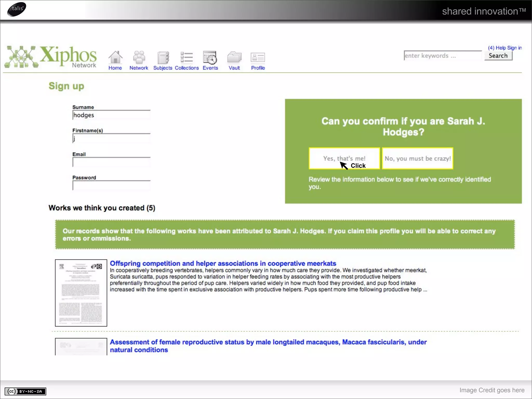This screenshot has height=399, width=532.
Task: Click 'Review the information below' text
Action: (400, 183)
